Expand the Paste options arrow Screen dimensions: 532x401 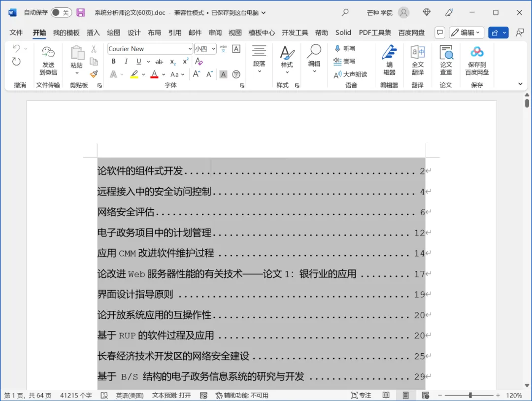point(77,73)
